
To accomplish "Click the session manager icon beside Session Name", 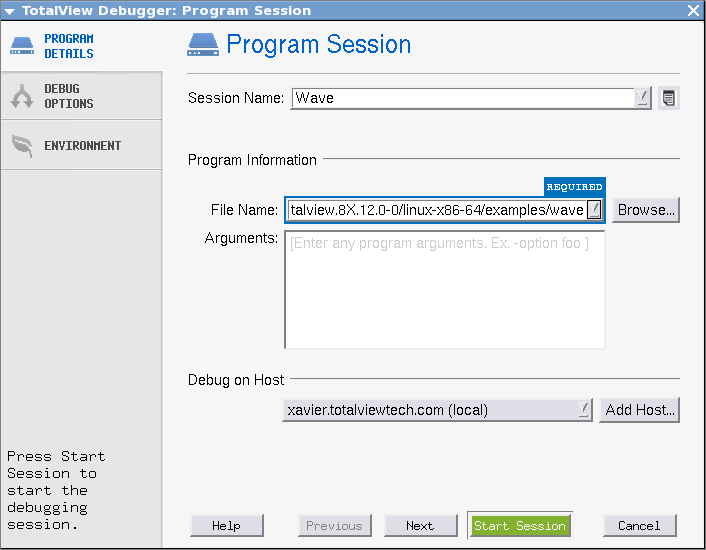I will 669,98.
